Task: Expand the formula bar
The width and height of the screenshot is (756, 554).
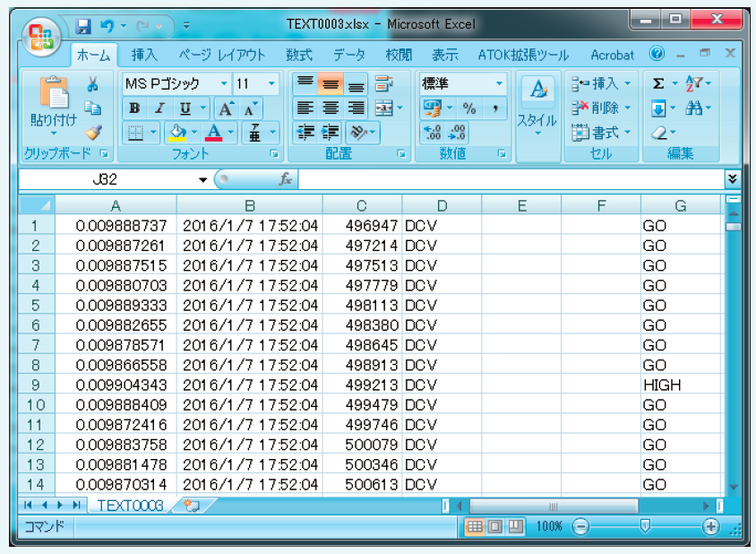Action: click(x=733, y=179)
